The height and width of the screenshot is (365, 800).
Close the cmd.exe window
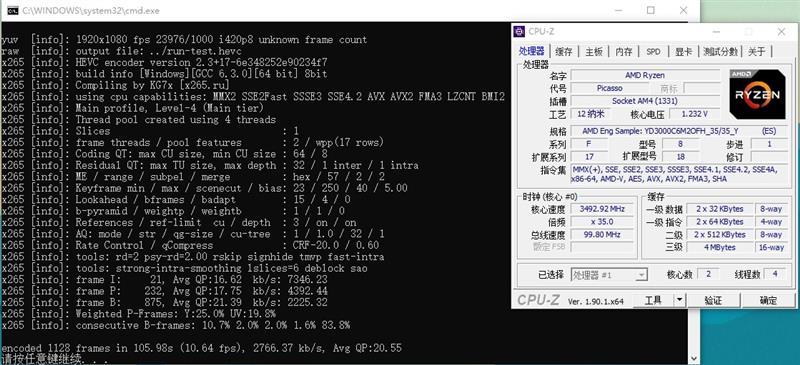[x=683, y=10]
